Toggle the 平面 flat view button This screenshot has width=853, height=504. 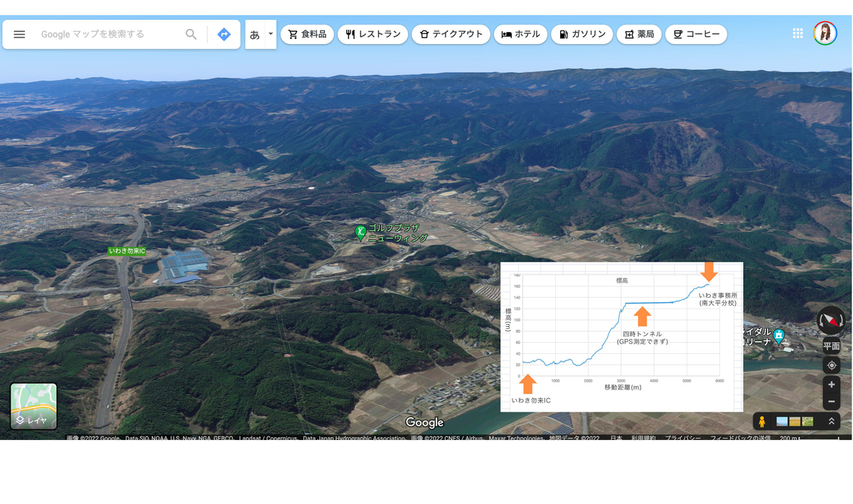click(x=831, y=347)
